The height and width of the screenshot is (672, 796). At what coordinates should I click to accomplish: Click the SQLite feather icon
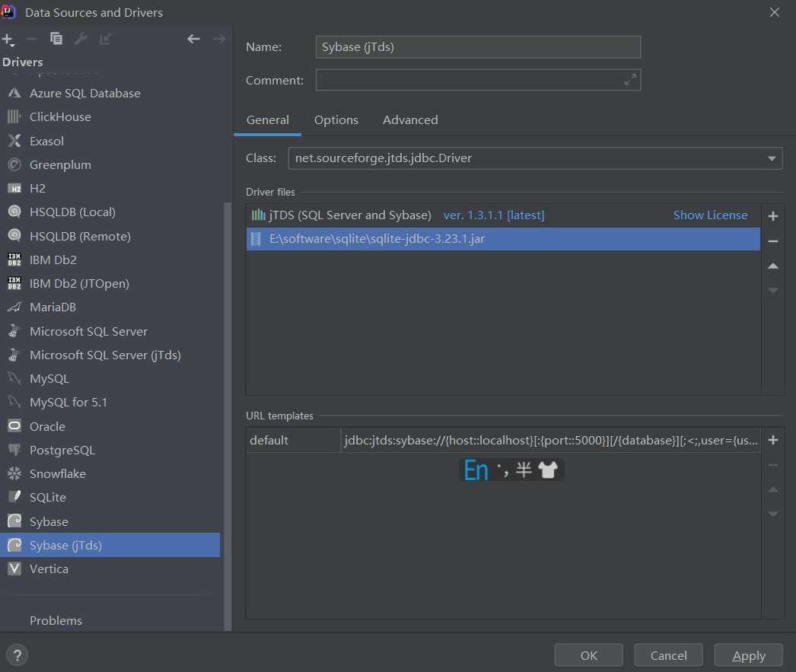(x=14, y=497)
